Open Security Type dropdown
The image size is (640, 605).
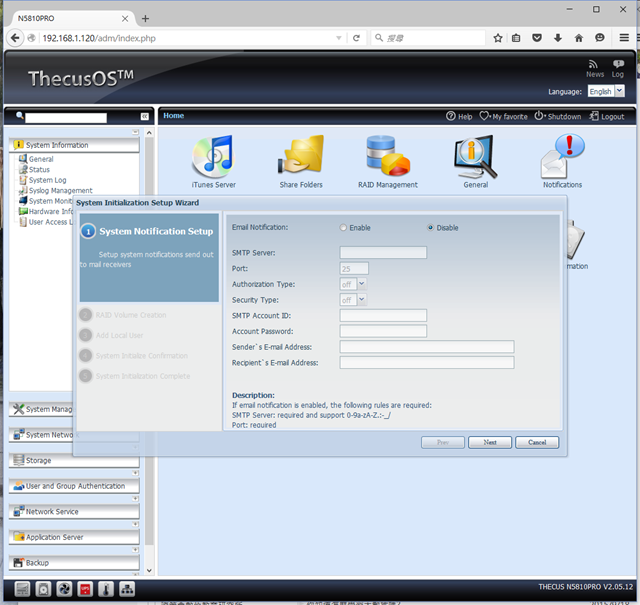point(362,300)
